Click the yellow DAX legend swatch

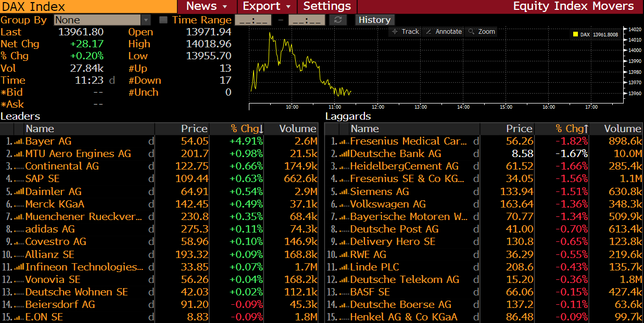point(575,34)
